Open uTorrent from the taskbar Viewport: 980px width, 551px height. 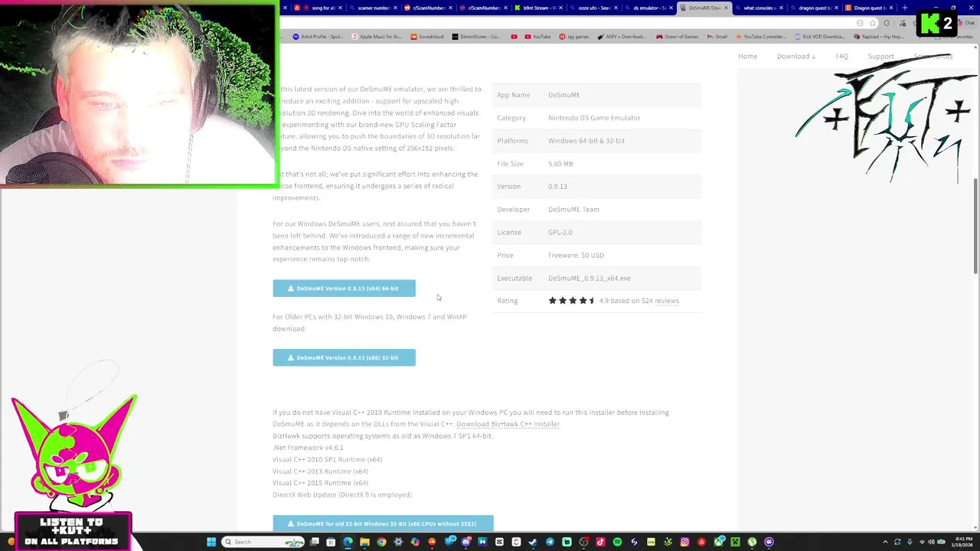click(752, 542)
